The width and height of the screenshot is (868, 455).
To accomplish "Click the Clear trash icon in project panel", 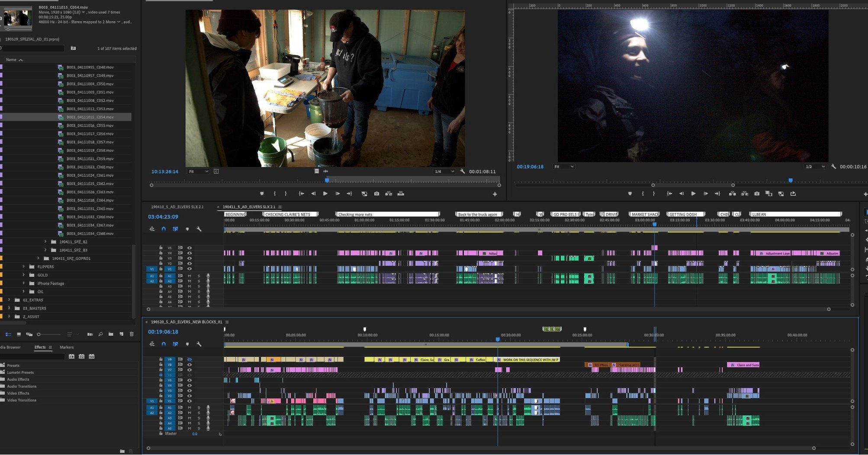I will click(132, 334).
